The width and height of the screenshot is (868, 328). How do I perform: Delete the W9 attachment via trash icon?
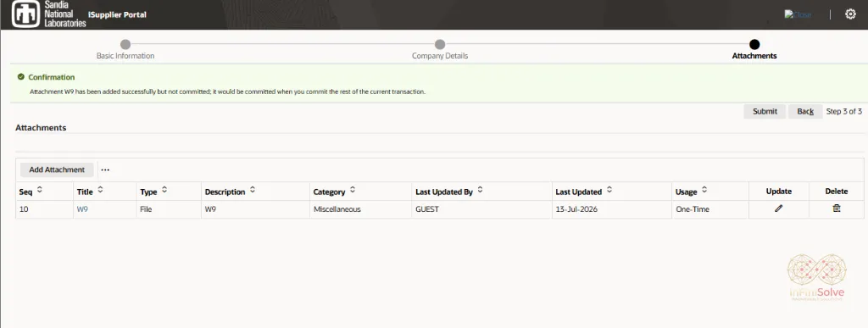click(837, 208)
